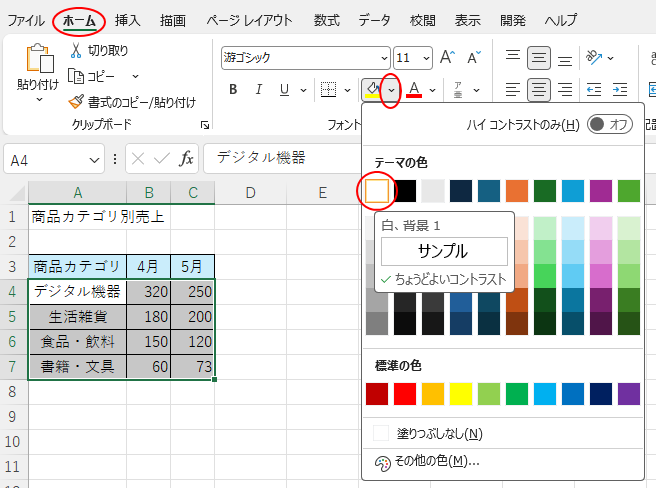
Task: Toggle bold formatting
Action: (x=233, y=90)
